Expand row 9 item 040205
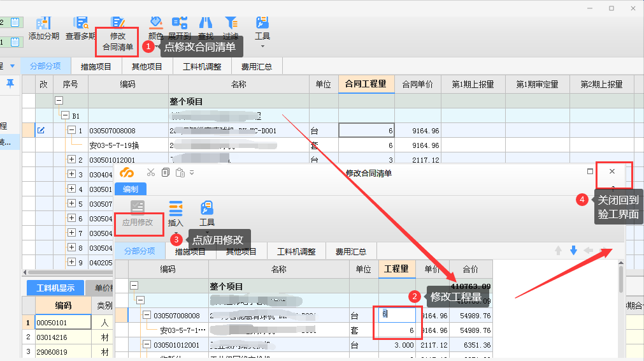Screen dimensions: 644x361 pyautogui.click(x=71, y=262)
